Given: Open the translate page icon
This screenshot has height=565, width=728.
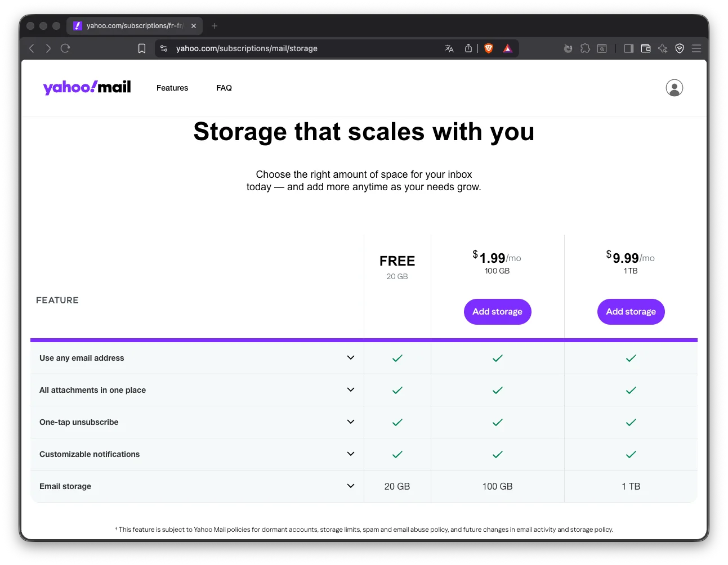Looking at the screenshot, I should pos(449,48).
